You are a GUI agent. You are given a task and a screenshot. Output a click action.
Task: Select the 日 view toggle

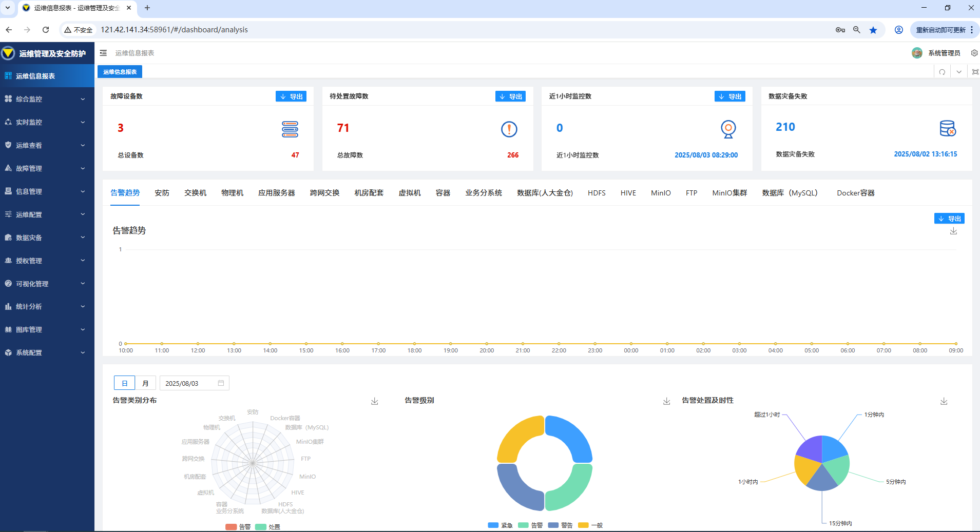(x=124, y=383)
